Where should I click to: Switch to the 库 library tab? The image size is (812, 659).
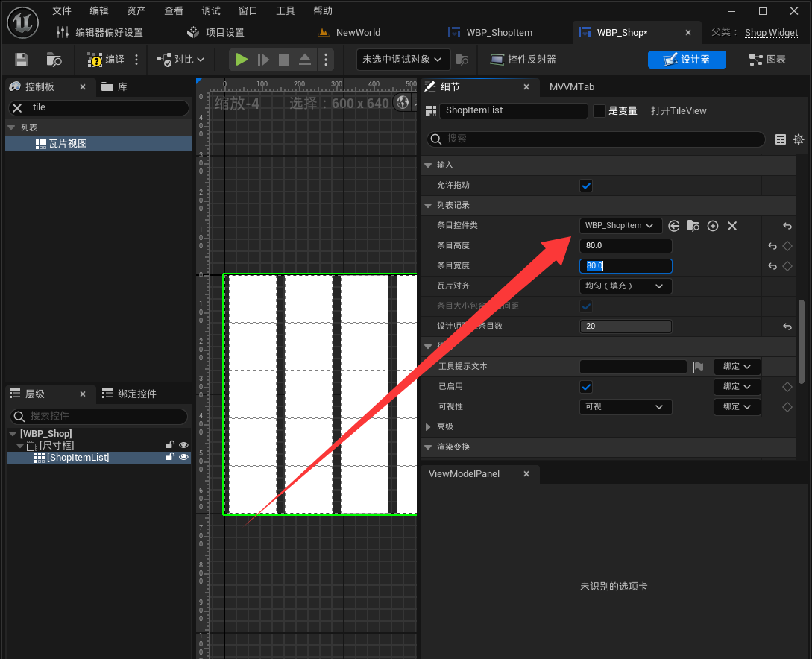114,87
